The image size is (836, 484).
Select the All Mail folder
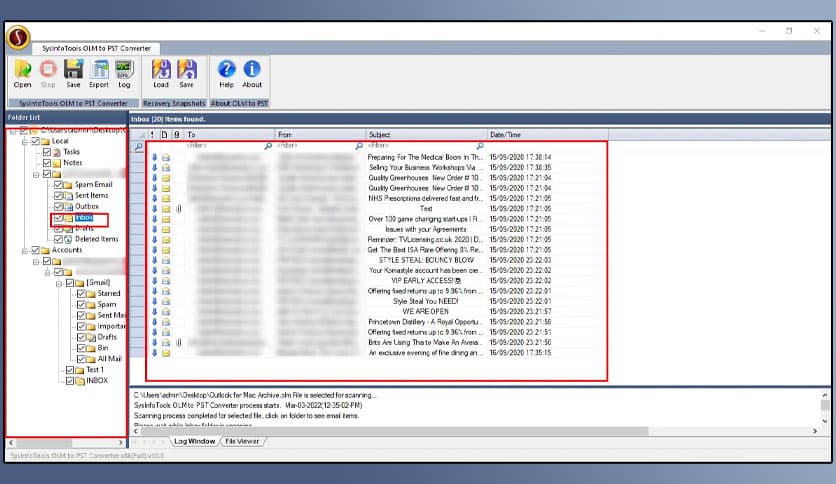[x=109, y=359]
